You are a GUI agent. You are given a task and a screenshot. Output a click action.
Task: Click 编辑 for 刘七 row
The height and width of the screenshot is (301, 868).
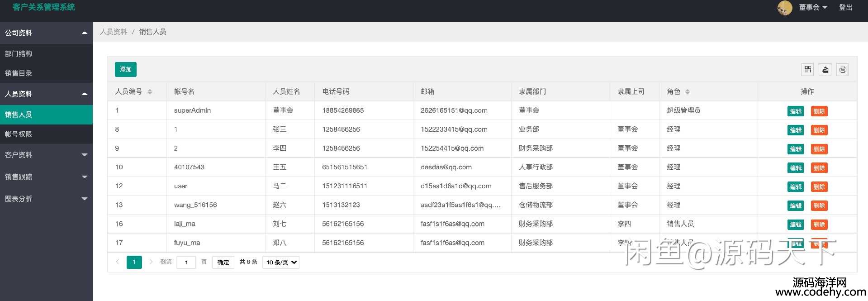point(796,225)
